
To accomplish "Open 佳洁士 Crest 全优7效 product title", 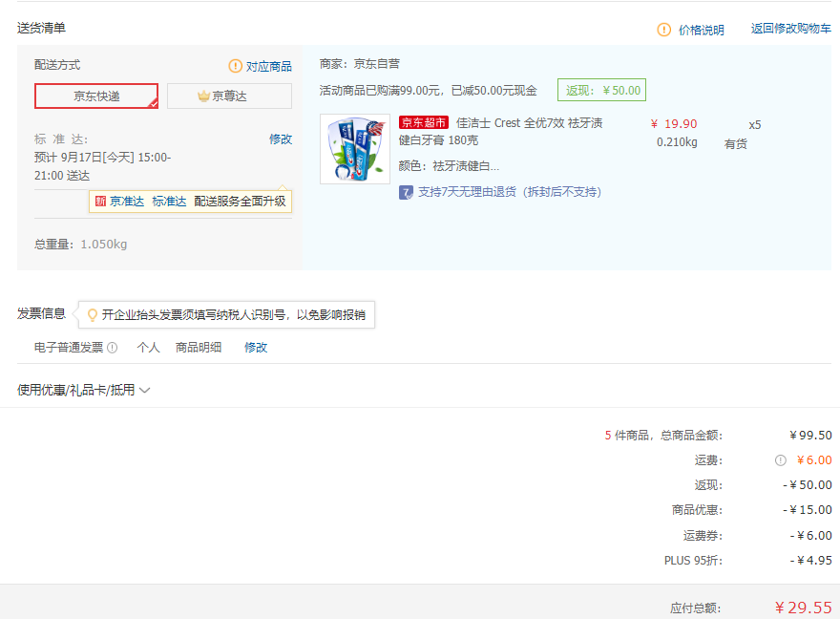I will pos(500,131).
